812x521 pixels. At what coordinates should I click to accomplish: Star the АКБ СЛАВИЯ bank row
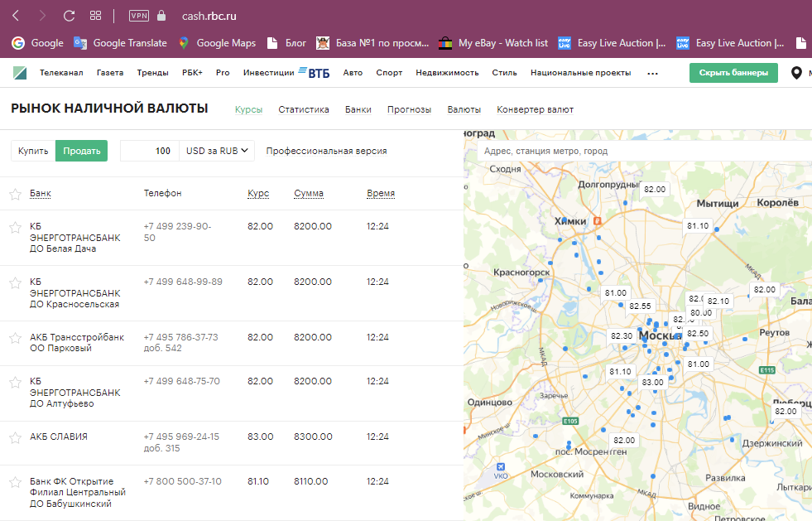15,437
